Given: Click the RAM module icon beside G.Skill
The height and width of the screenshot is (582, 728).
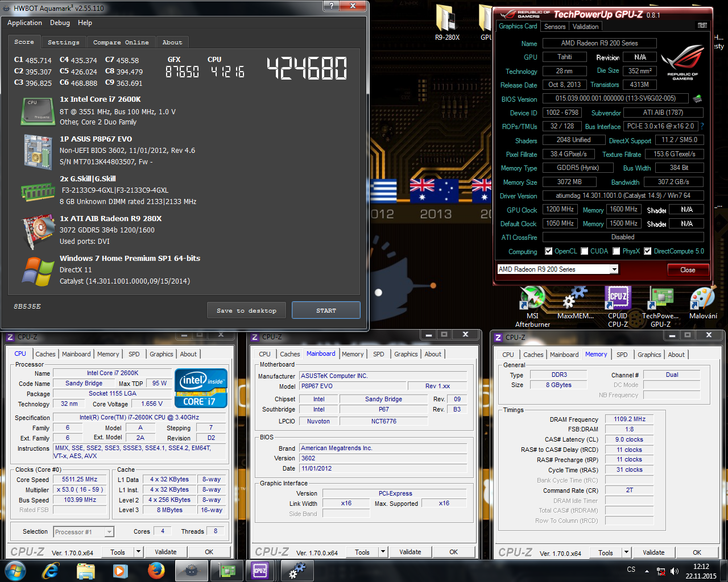Looking at the screenshot, I should [x=38, y=192].
